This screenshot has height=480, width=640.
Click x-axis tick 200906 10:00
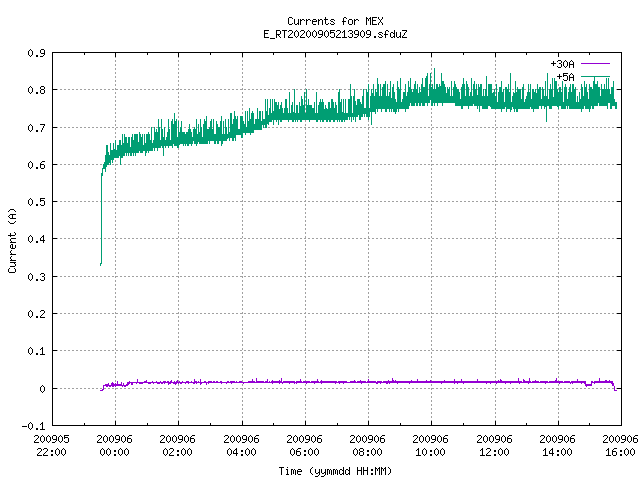[431, 446]
